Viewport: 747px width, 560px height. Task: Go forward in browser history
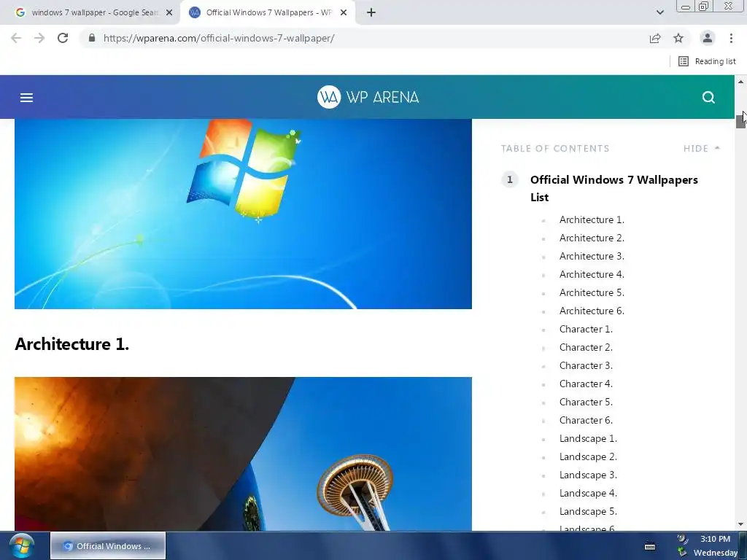[x=39, y=38]
